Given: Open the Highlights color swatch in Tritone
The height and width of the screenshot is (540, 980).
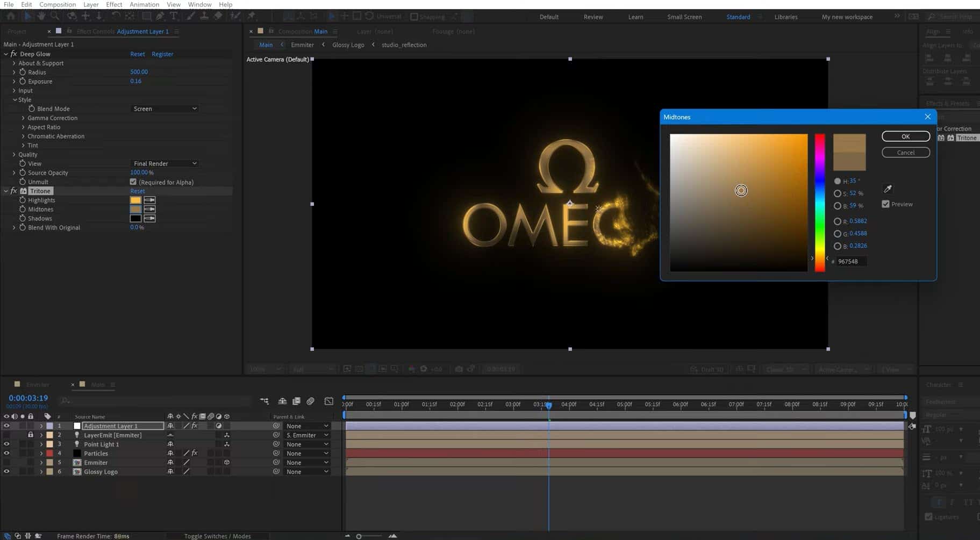Looking at the screenshot, I should pos(135,200).
